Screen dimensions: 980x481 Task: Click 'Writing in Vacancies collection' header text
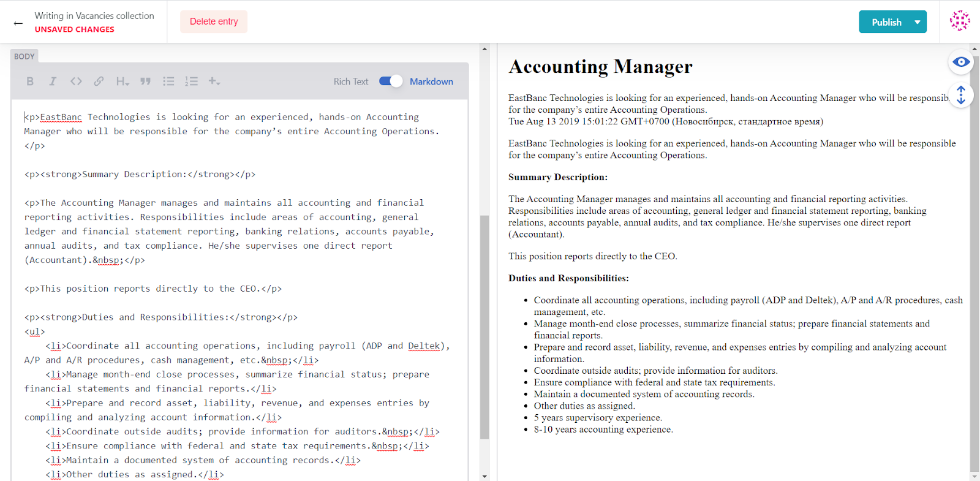[x=94, y=16]
